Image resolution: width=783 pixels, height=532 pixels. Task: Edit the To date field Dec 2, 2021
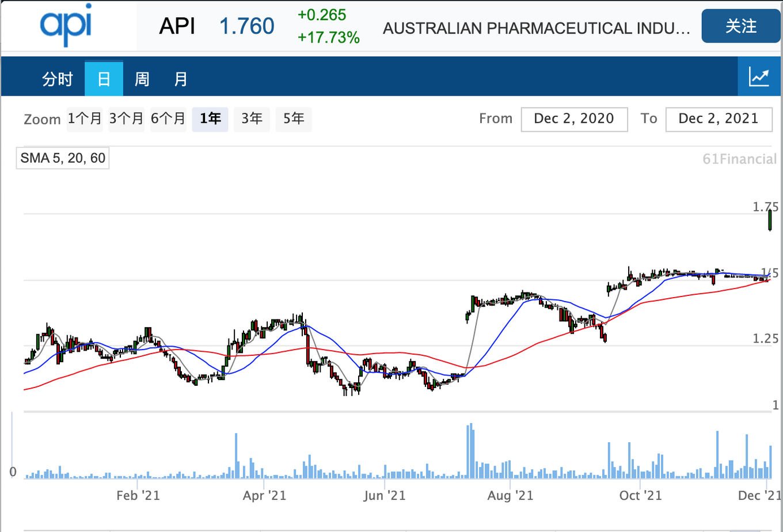click(x=719, y=119)
